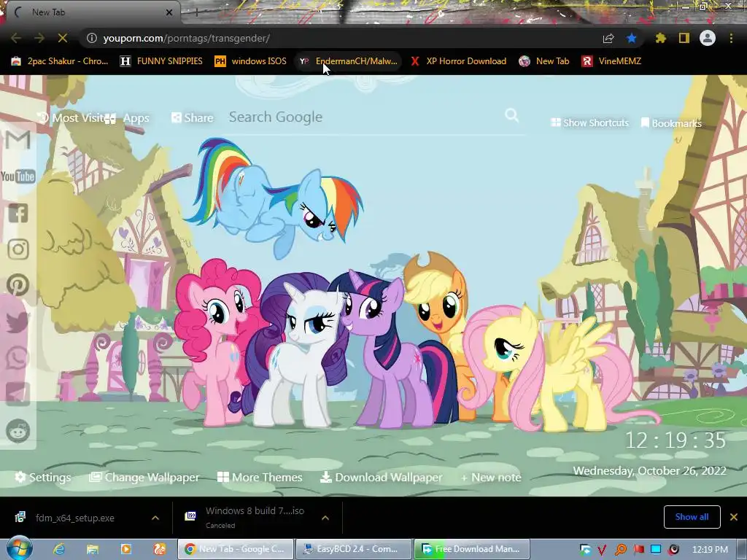
Task: Open Windows Explorer from taskbar
Action: [93, 549]
